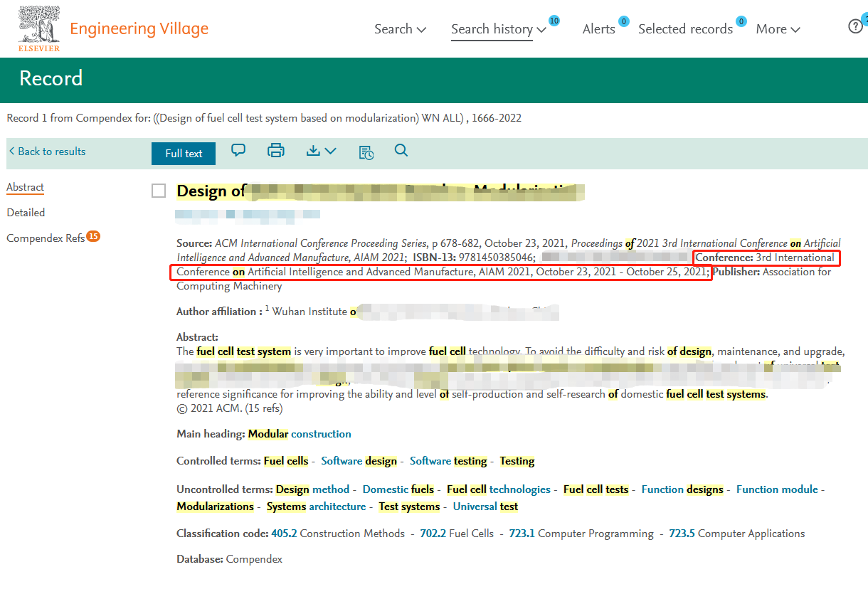Viewport: 868px width, 594px height.
Task: Tick the checkbox beside the record title
Action: (x=159, y=191)
